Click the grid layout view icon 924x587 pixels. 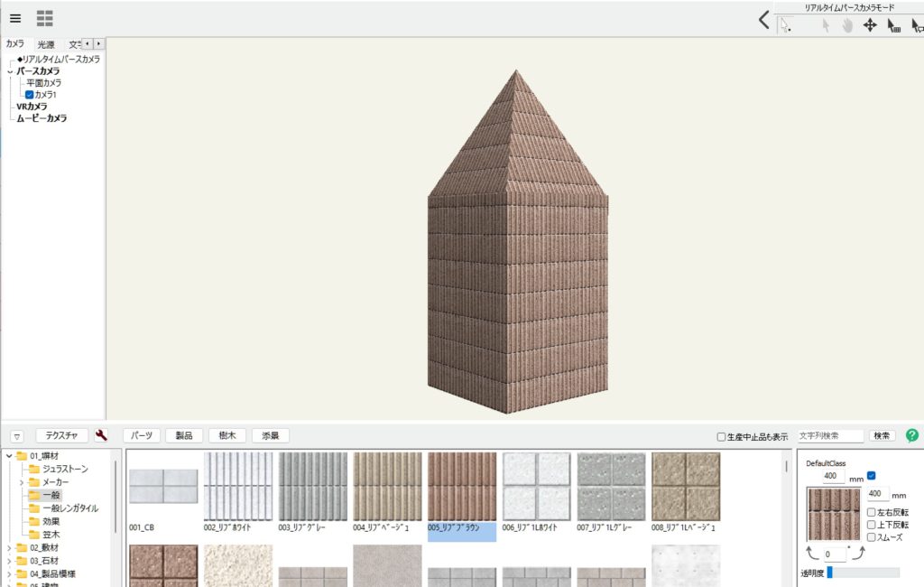click(x=45, y=18)
